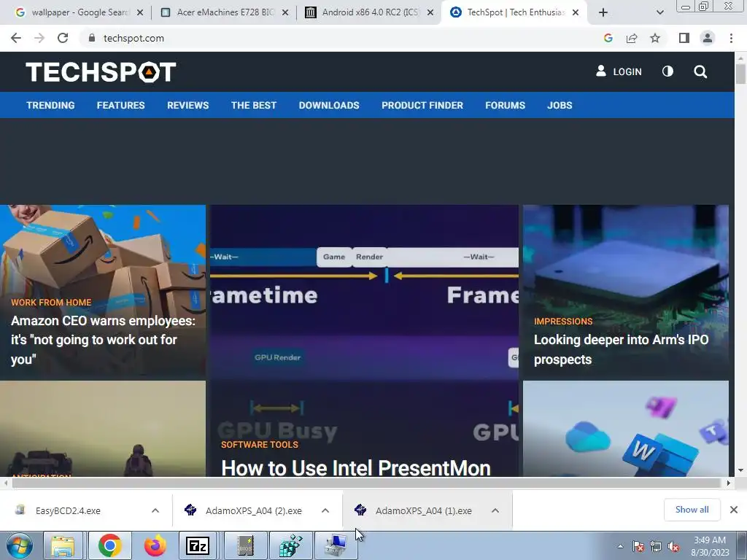
Task: Open a new browser tab
Action: click(x=603, y=12)
